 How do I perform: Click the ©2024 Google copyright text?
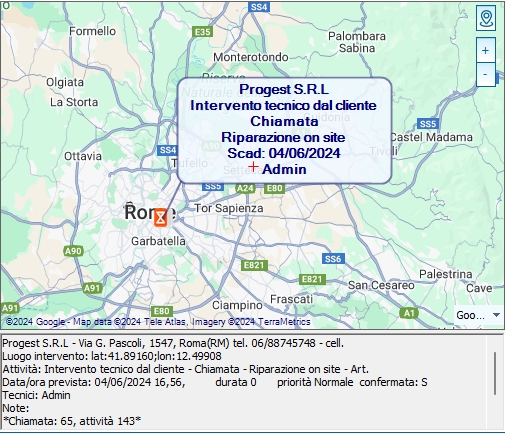tap(35, 322)
